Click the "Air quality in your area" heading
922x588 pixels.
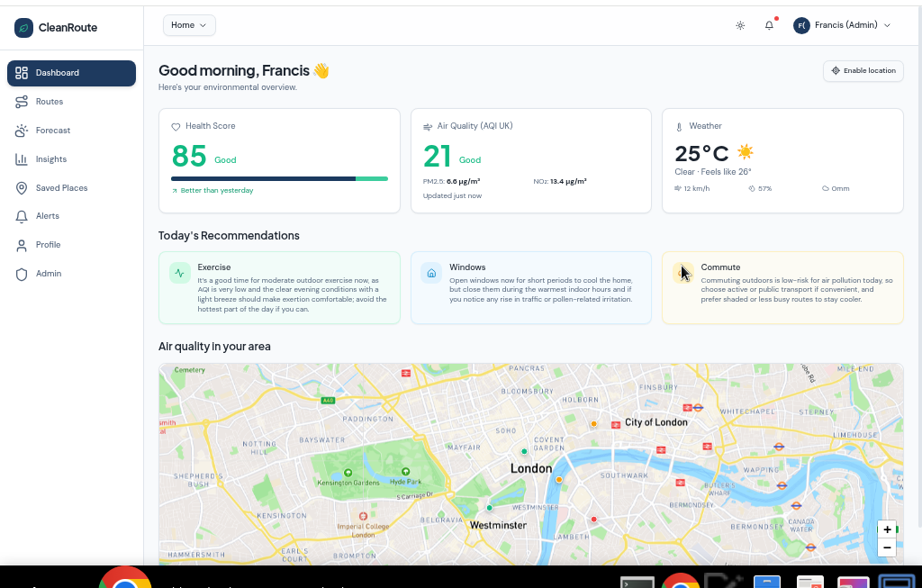[x=214, y=347]
